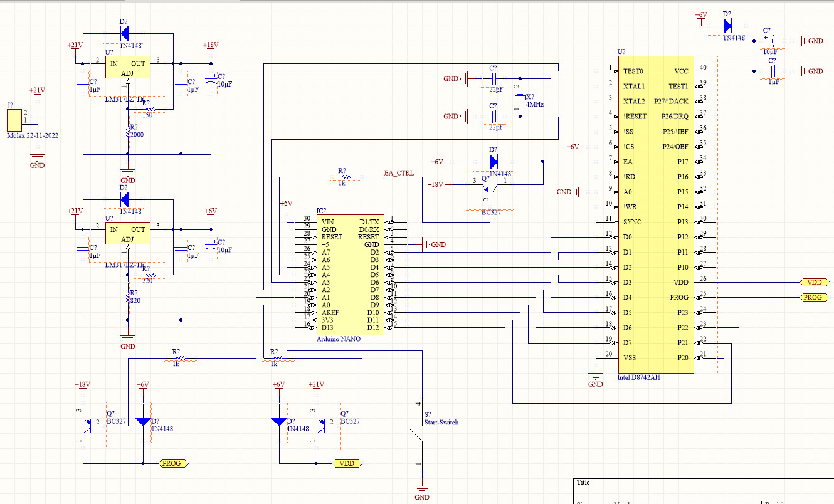Click the 3V3 pin label on Arduino
The image size is (834, 504).
coord(328,320)
